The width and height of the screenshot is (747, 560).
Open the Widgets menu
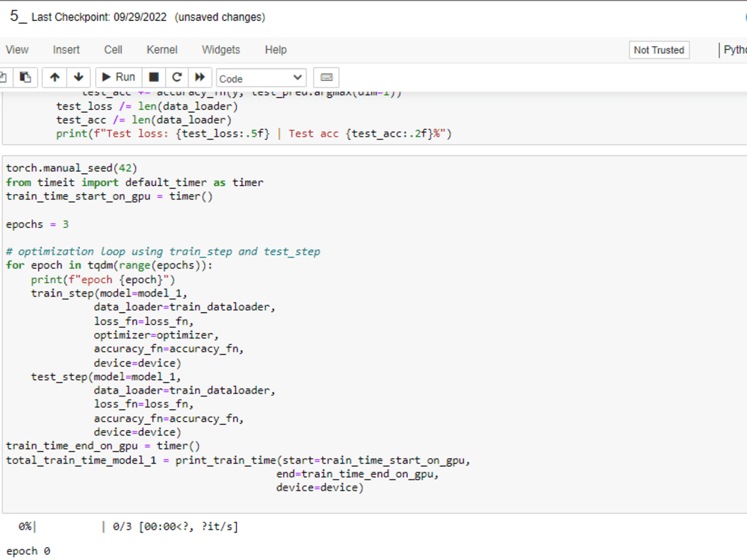[221, 50]
